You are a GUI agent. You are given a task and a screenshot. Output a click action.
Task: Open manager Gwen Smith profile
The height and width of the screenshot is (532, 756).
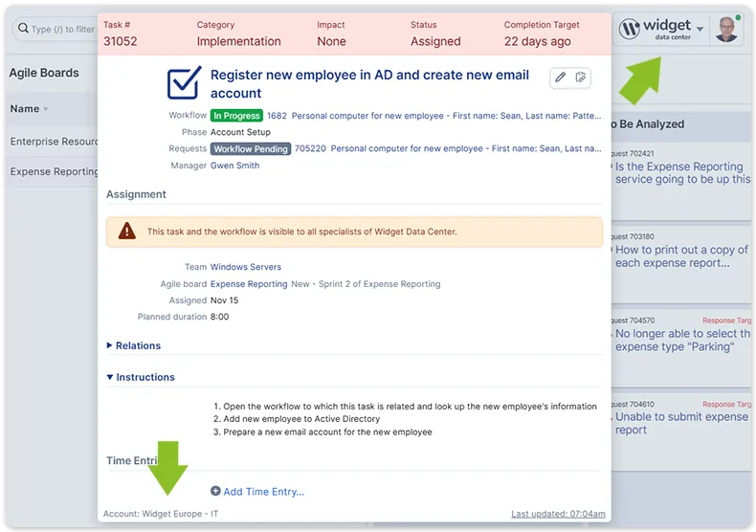pos(234,166)
